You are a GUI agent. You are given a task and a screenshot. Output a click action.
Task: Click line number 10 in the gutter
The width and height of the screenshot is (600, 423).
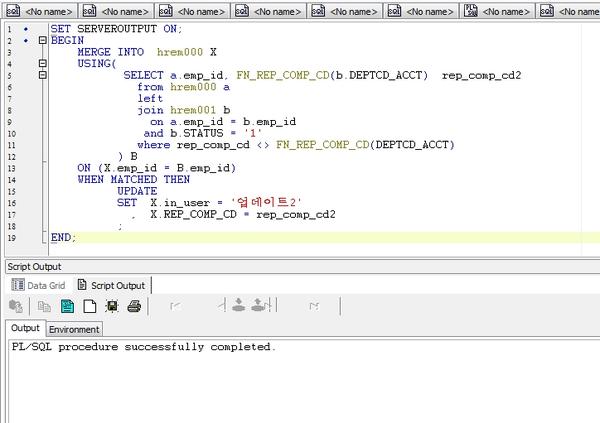coord(12,134)
